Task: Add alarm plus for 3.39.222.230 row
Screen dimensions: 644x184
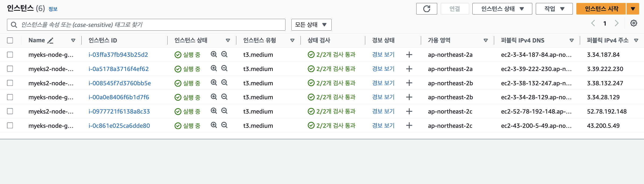Action: [x=409, y=69]
